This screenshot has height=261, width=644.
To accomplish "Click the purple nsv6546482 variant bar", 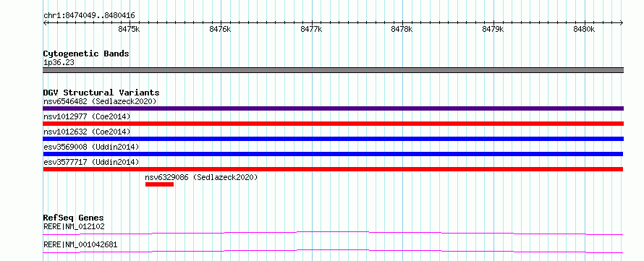I will [333, 108].
